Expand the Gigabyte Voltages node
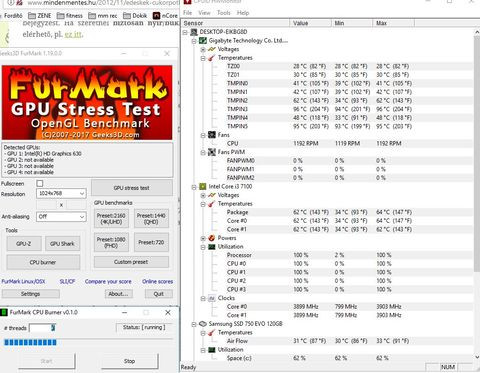This screenshot has height=373, width=480. click(203, 50)
